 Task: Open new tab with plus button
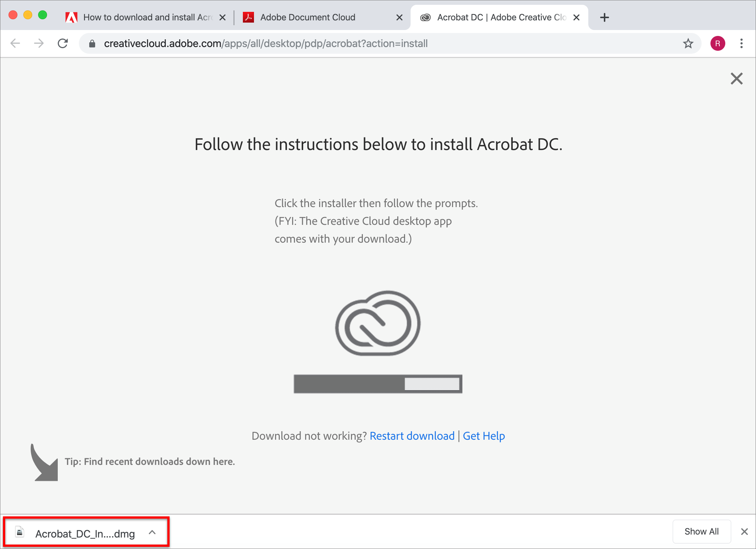click(605, 17)
